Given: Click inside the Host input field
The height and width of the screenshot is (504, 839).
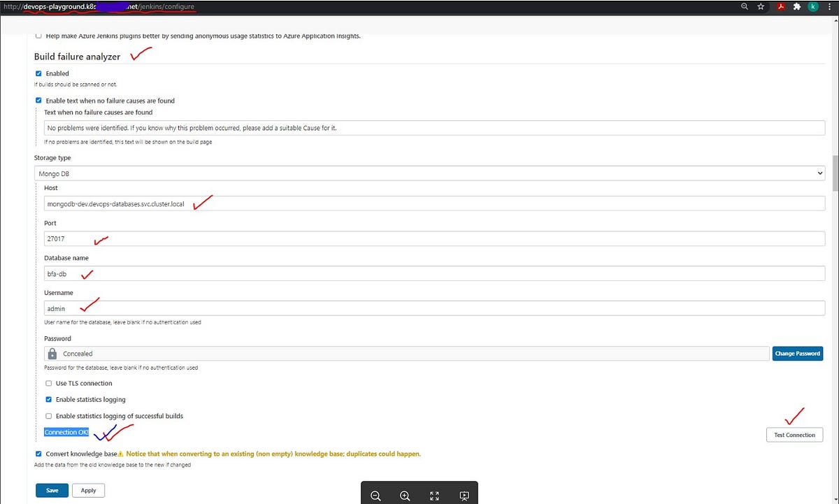Looking at the screenshot, I should 280,203.
